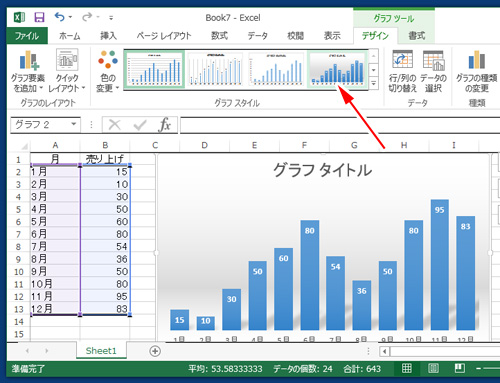Open グラフ要素を追加 (Add Chart Element)
This screenshot has height=383, width=500.
[x=28, y=71]
